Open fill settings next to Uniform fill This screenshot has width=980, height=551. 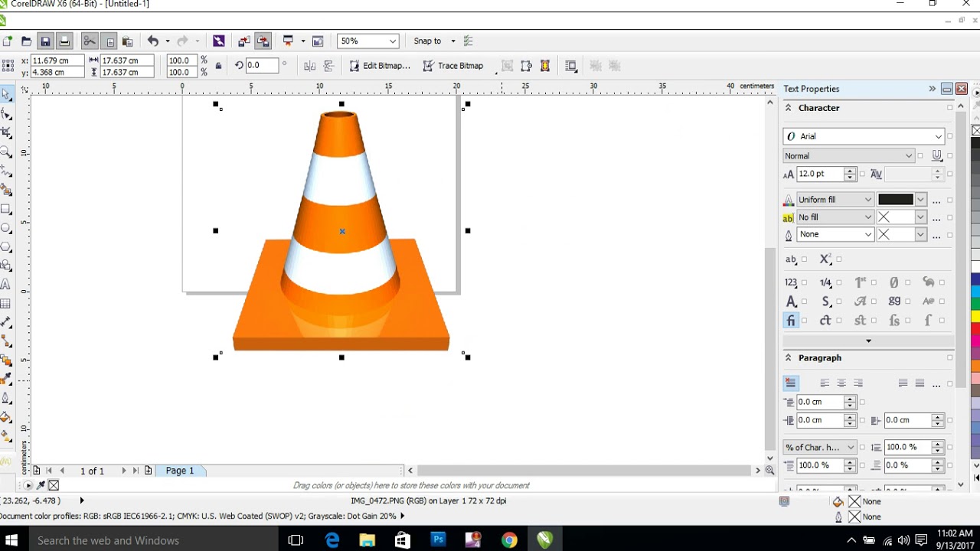[x=936, y=201]
